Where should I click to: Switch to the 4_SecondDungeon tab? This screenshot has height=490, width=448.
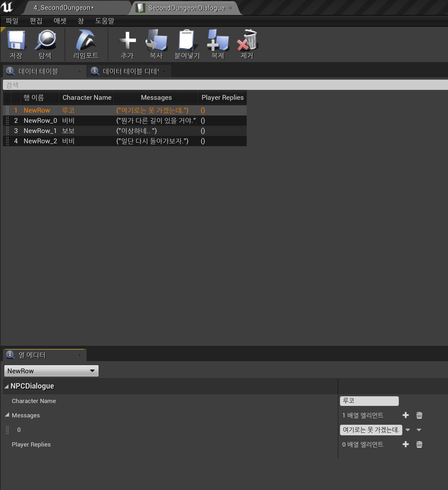pyautogui.click(x=64, y=8)
